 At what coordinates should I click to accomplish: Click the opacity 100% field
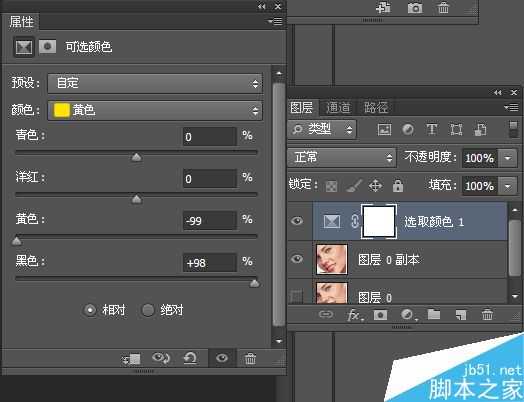pyautogui.click(x=480, y=158)
